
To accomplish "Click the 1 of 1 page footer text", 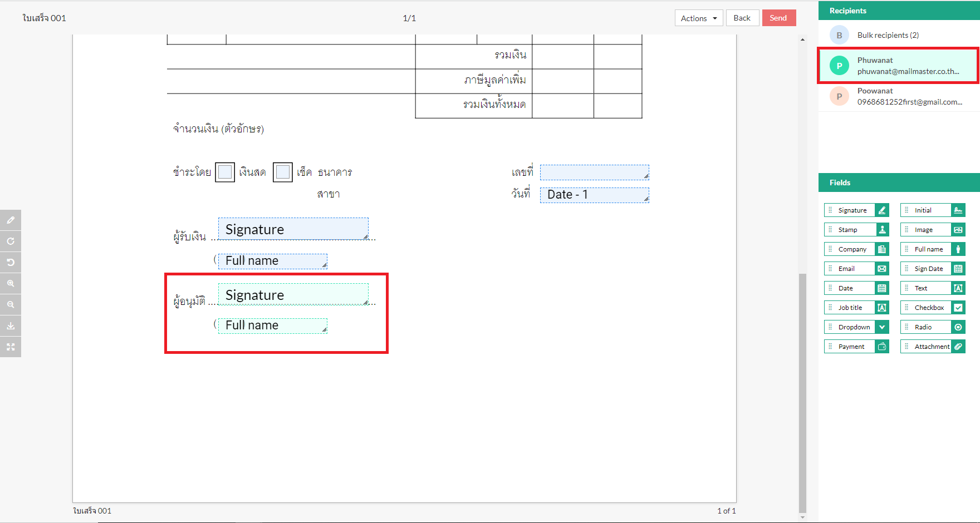I will [727, 511].
